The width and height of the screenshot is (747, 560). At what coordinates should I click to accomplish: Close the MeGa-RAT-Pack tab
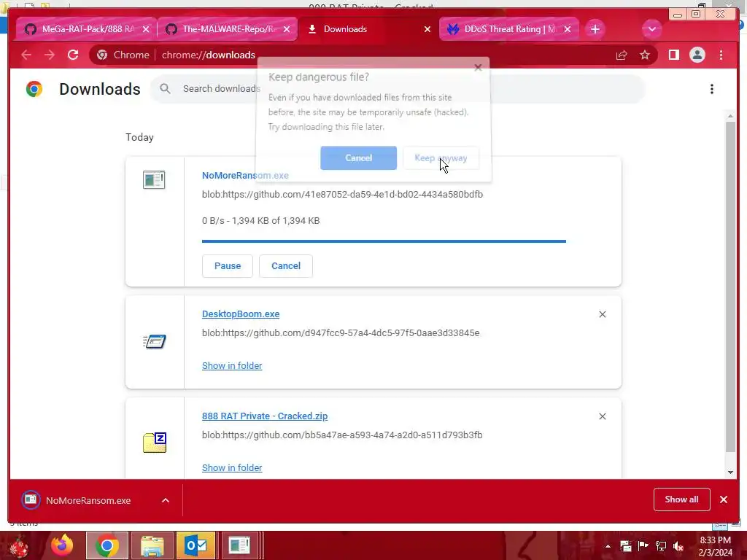[x=146, y=29]
